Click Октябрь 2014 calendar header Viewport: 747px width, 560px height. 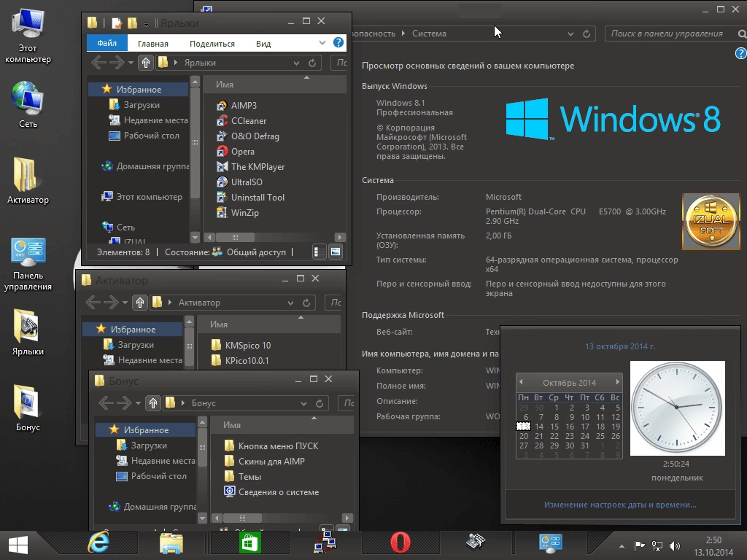(x=569, y=383)
